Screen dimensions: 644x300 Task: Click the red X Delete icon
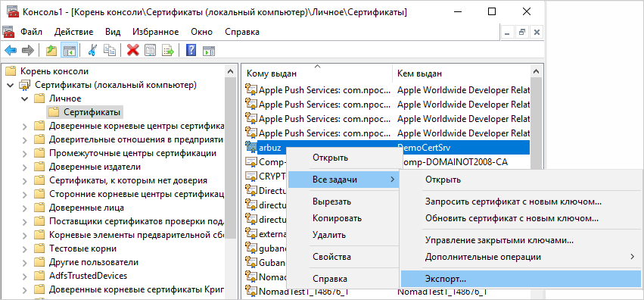click(x=132, y=51)
